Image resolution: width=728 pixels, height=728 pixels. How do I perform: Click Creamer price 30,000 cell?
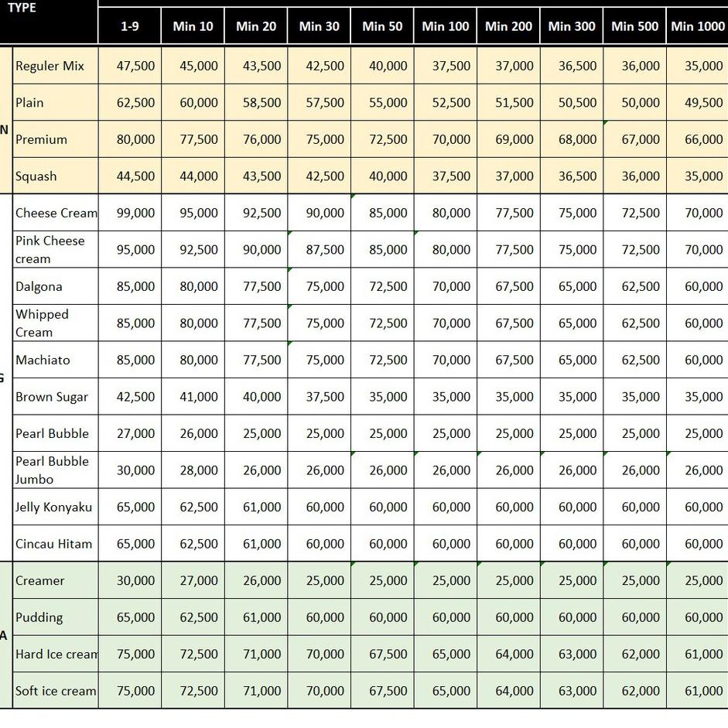(x=130, y=580)
